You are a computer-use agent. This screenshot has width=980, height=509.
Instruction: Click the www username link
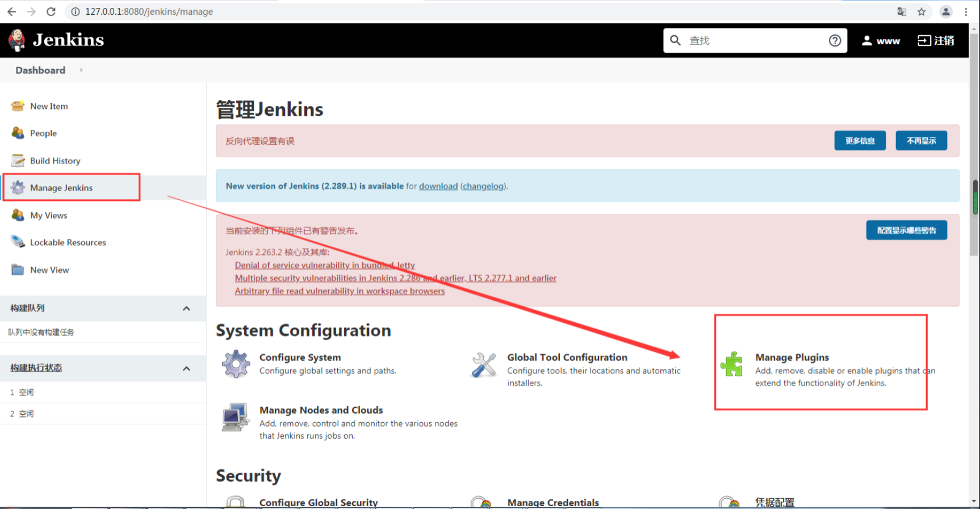(x=888, y=41)
